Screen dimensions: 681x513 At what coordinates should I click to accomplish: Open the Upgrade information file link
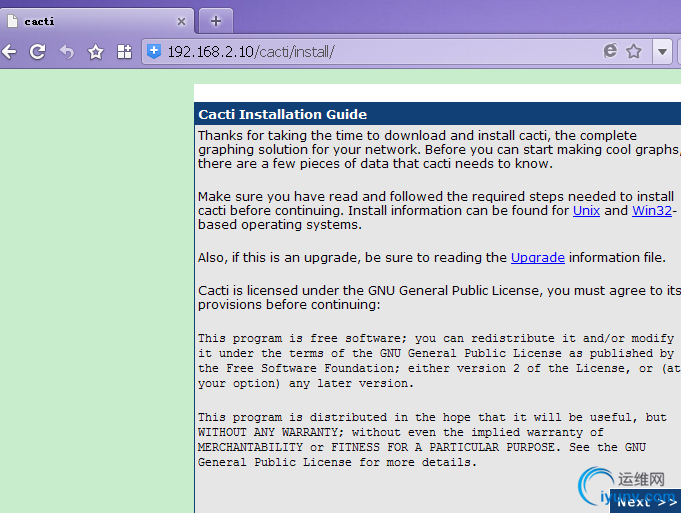click(x=538, y=258)
